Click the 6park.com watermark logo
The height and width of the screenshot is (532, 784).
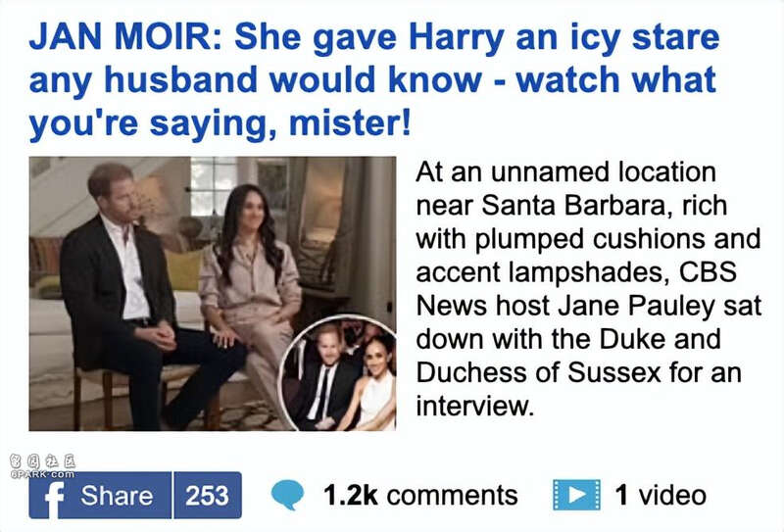42,466
